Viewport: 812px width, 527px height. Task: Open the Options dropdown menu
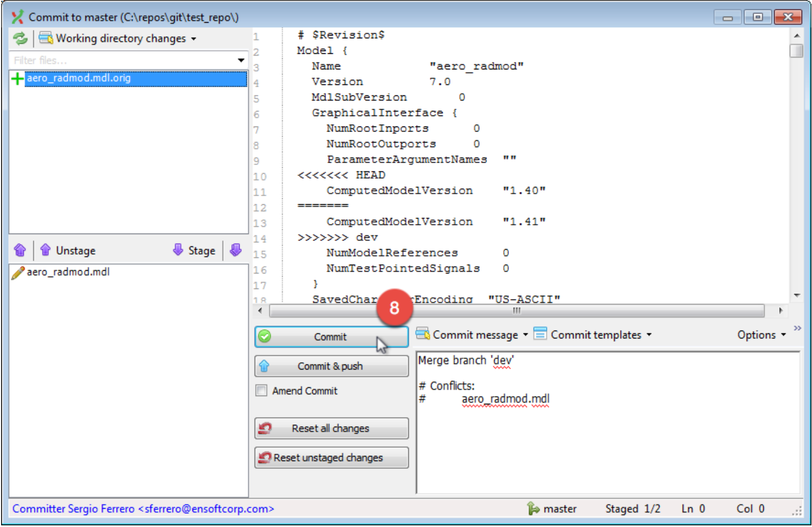tap(762, 335)
